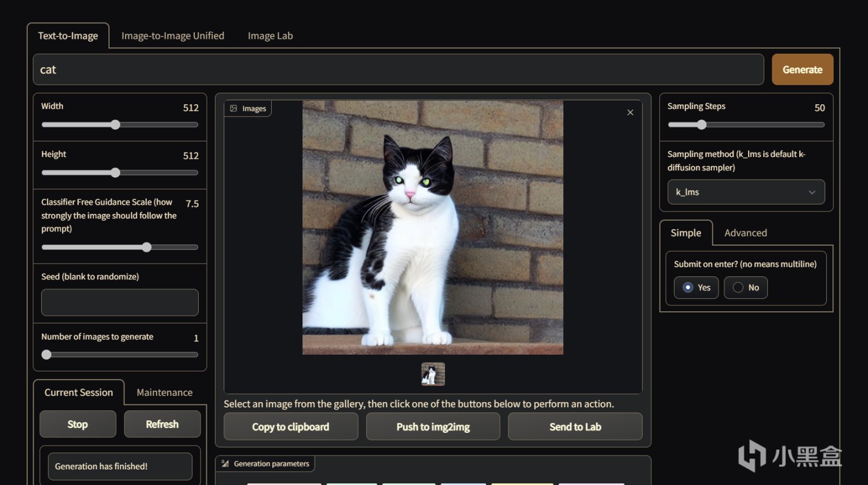This screenshot has height=485, width=868.
Task: Click the Width value 512
Action: pyautogui.click(x=191, y=108)
